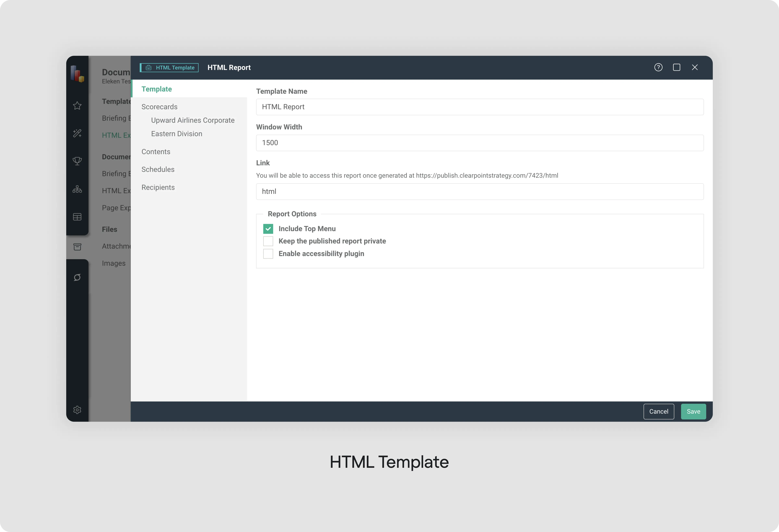Open the Scorecards section
Screen dimensions: 779x532
pyautogui.click(x=159, y=107)
